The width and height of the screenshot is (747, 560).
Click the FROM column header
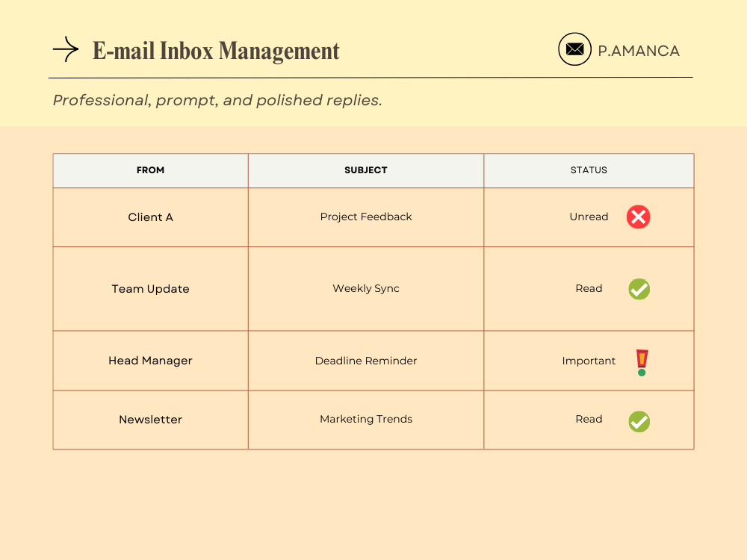coord(151,170)
